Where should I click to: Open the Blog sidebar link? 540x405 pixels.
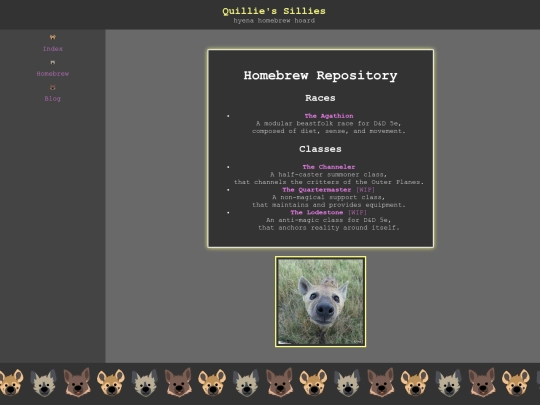tap(53, 99)
